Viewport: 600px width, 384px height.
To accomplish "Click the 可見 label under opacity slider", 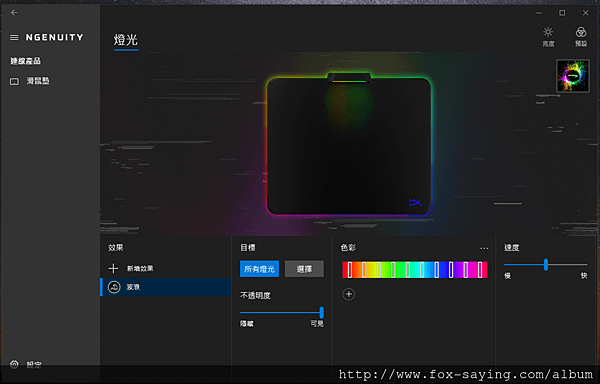I will click(x=317, y=324).
